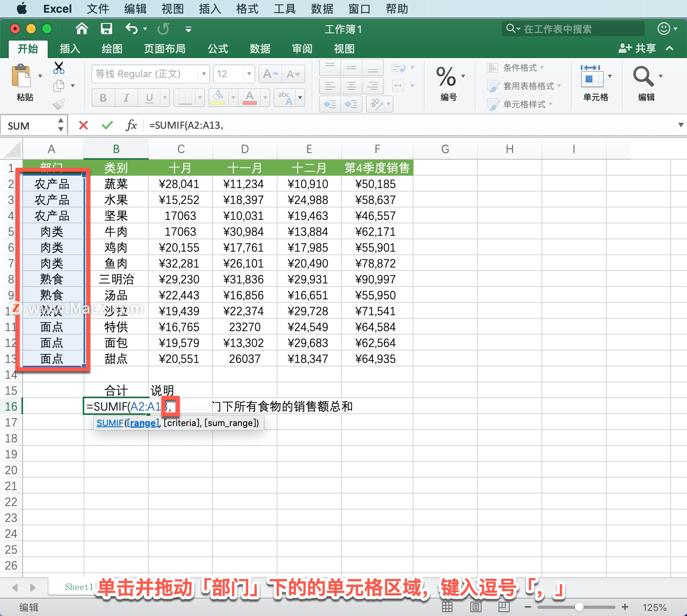This screenshot has height=616, width=687.
Task: Switch to the 审阅 ribbon tab
Action: [302, 48]
